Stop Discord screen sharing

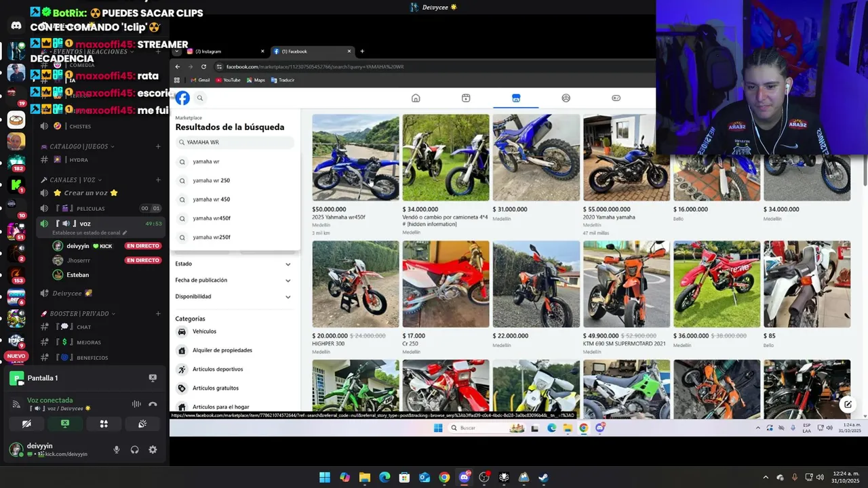pos(65,424)
